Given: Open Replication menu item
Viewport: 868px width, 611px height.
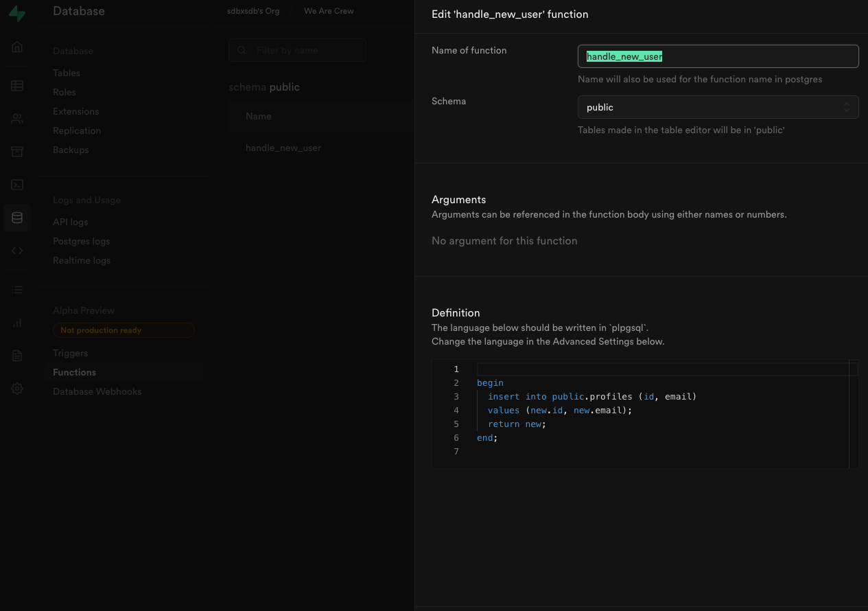Looking at the screenshot, I should 77,130.
